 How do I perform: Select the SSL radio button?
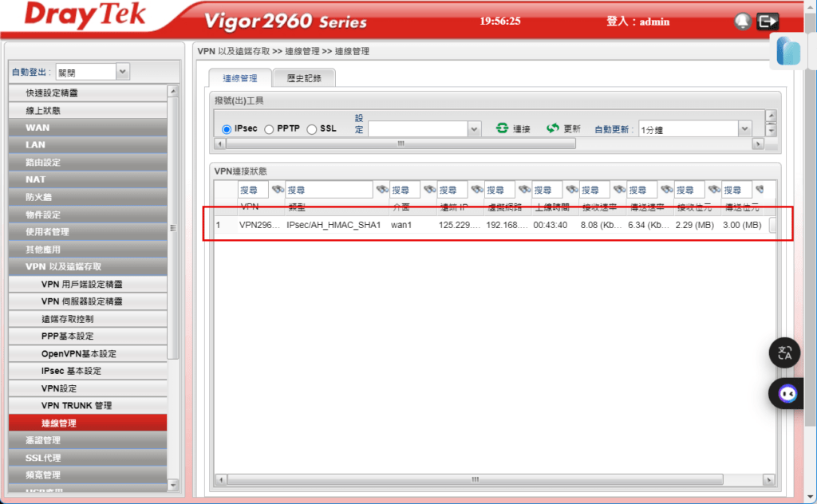tap(312, 129)
